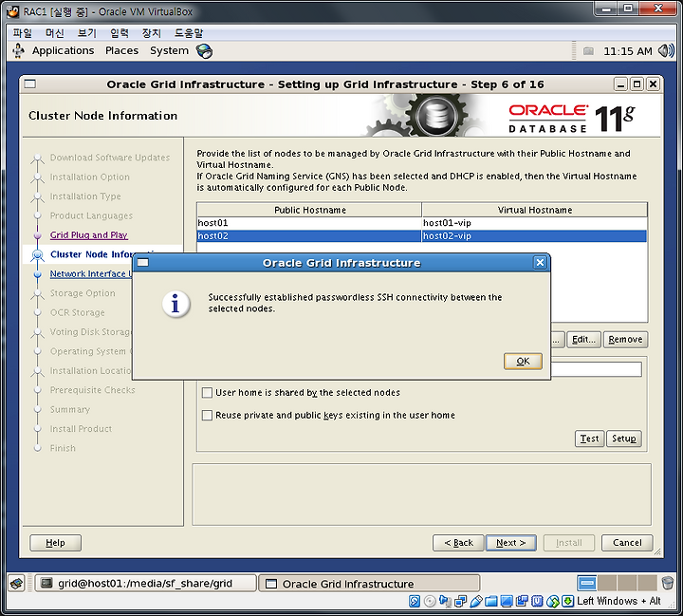Click the VirtualBox display status icon
The height and width of the screenshot is (616, 683).
point(507,601)
